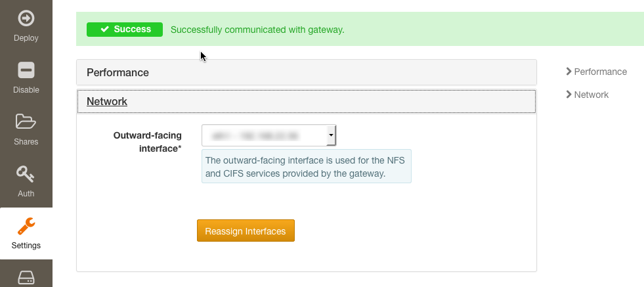The image size is (644, 287).
Task: Open Shares via the folder icon
Action: [x=26, y=121]
